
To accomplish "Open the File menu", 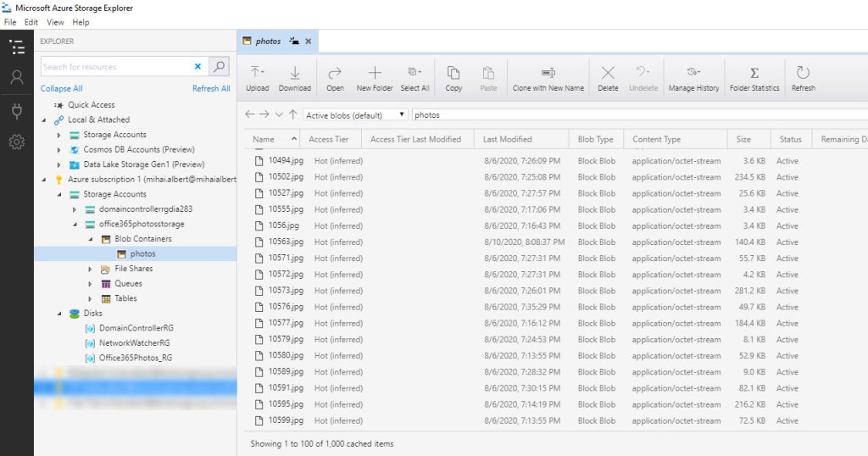I will pos(10,22).
